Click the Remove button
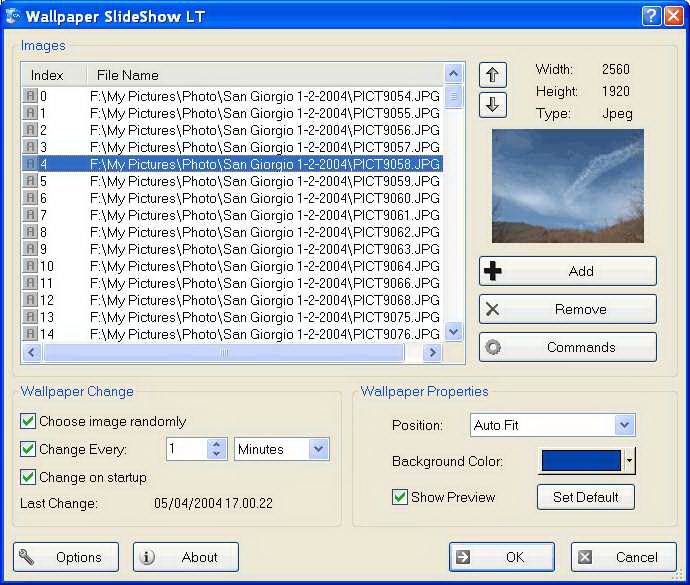Viewport: 690px width, 585px height. click(568, 309)
